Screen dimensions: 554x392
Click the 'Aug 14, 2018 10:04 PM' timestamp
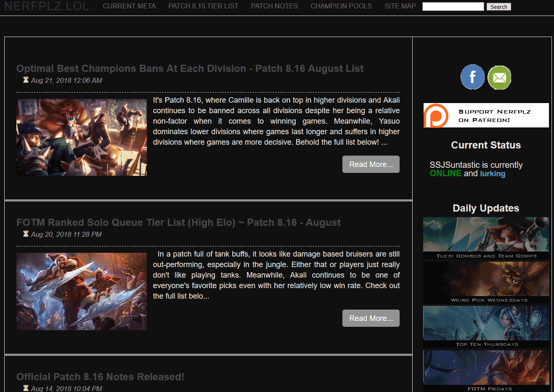pyautogui.click(x=66, y=389)
